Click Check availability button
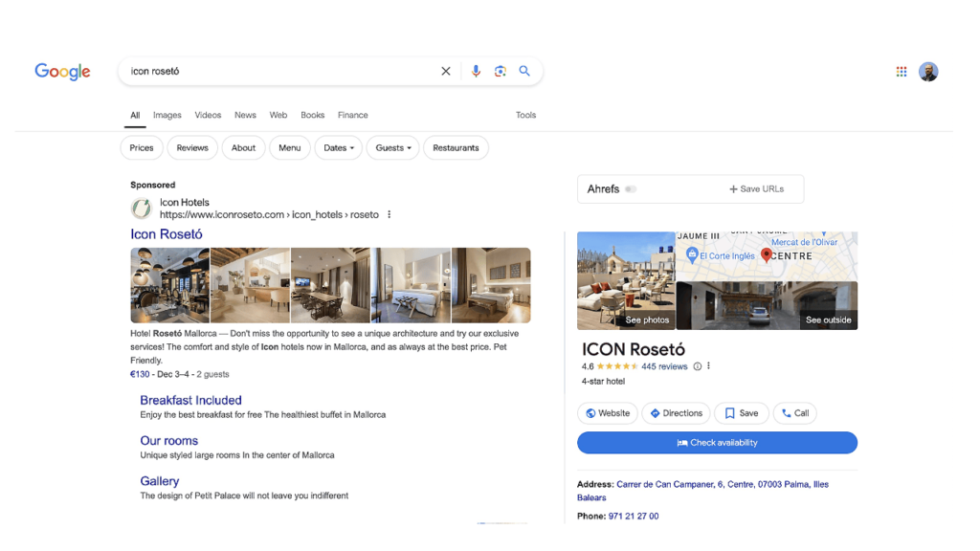This screenshot has height=551, width=980. click(x=717, y=443)
